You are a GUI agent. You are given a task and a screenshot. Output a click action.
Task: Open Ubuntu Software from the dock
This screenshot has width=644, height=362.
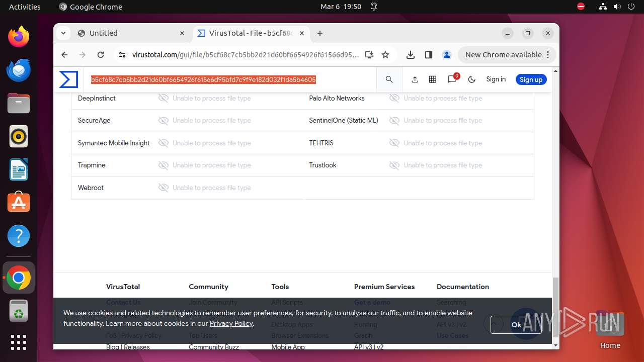(x=19, y=203)
